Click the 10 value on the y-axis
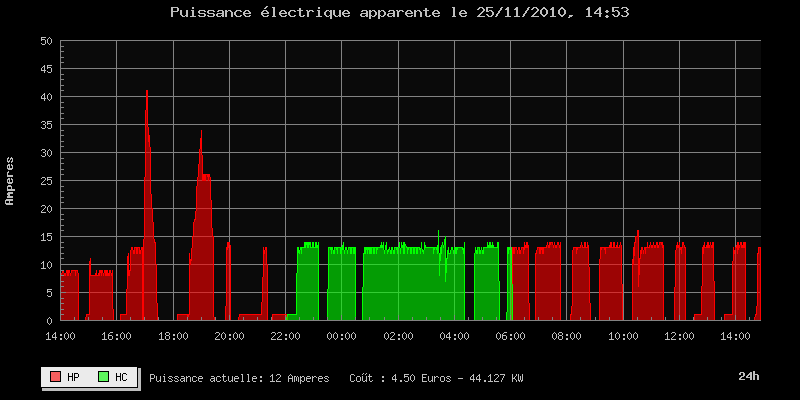Viewport: 800px width, 400px height. point(46,265)
